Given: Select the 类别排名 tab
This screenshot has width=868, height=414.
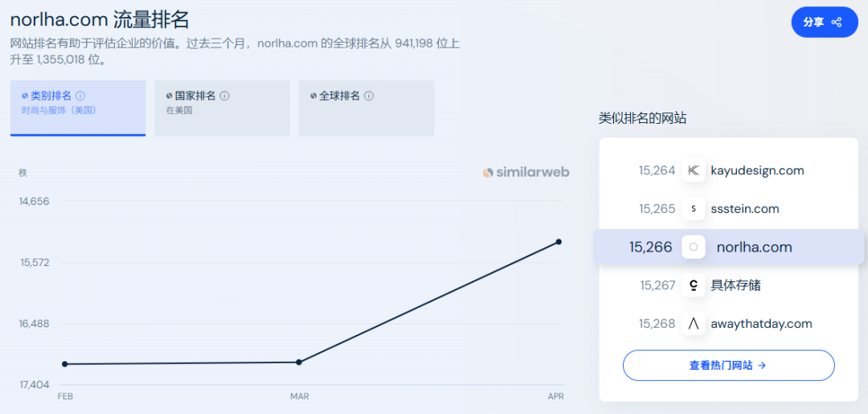Looking at the screenshot, I should pyautogui.click(x=77, y=108).
